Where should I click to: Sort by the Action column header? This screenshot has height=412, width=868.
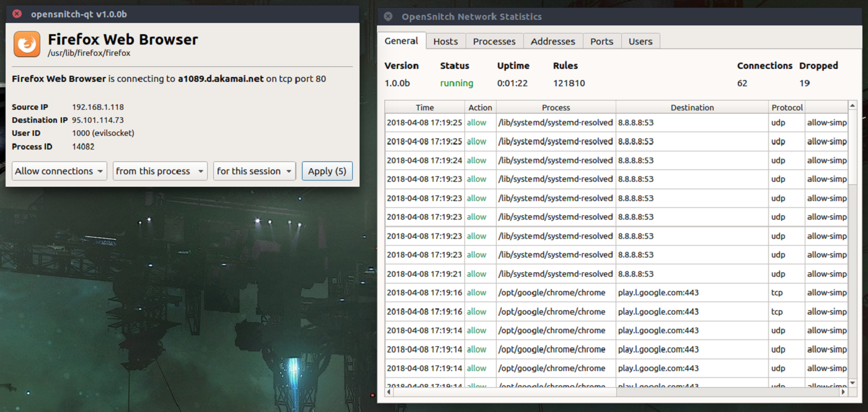click(x=480, y=107)
